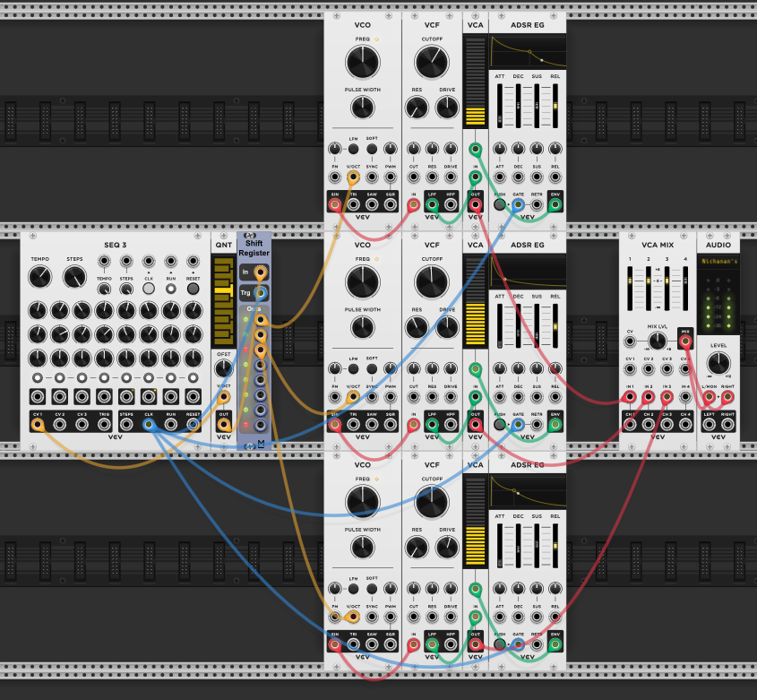This screenshot has height=700, width=757.
Task: Click the last Shift Register output jack
Action: coord(260,425)
